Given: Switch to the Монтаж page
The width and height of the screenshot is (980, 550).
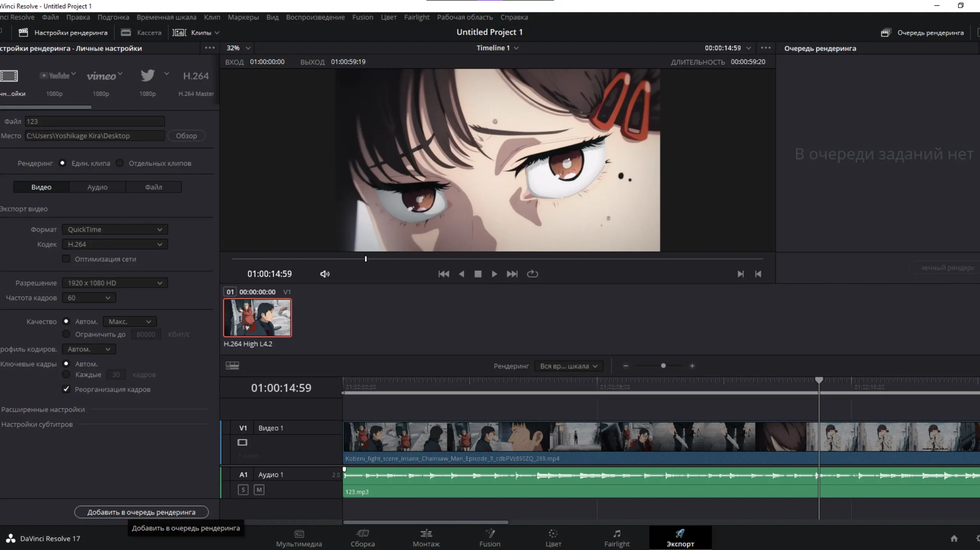Looking at the screenshot, I should (426, 538).
